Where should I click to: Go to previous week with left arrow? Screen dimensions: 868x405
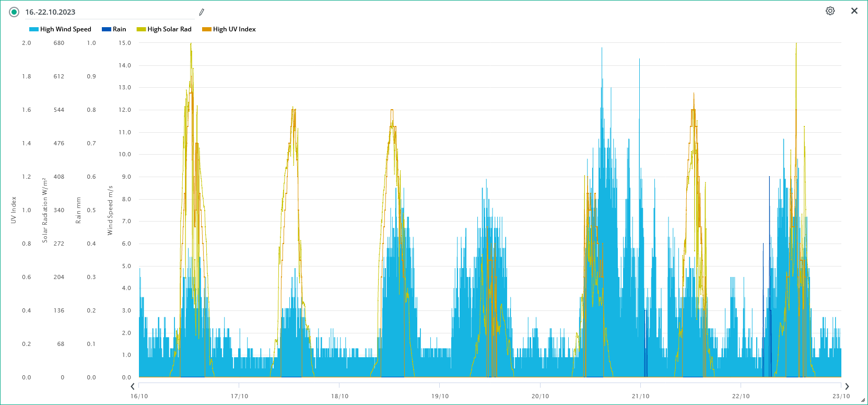click(133, 387)
